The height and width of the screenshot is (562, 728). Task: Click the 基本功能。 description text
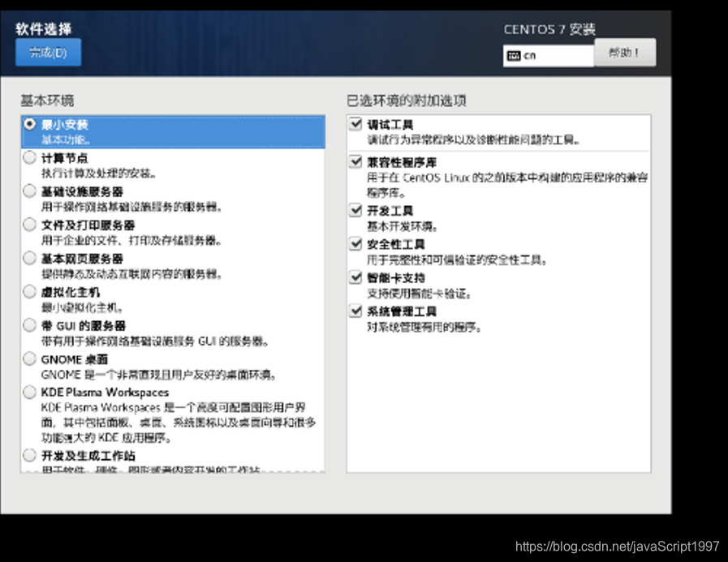point(66,139)
